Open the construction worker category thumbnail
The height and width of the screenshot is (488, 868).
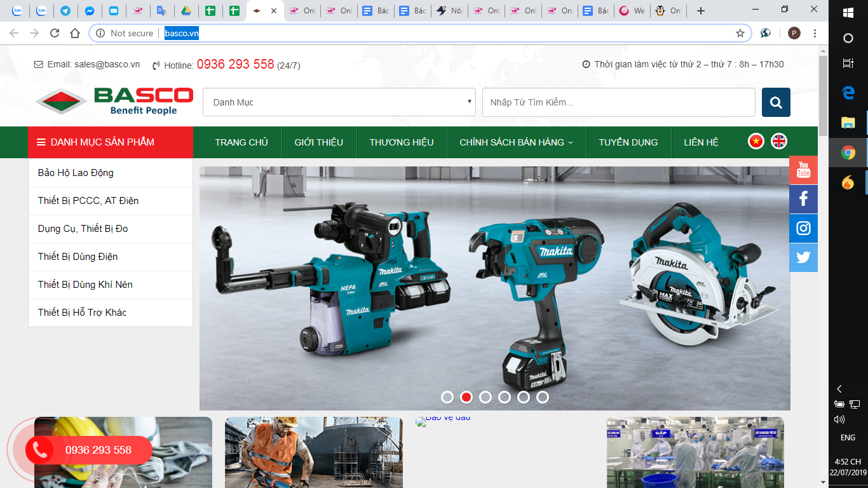314,452
